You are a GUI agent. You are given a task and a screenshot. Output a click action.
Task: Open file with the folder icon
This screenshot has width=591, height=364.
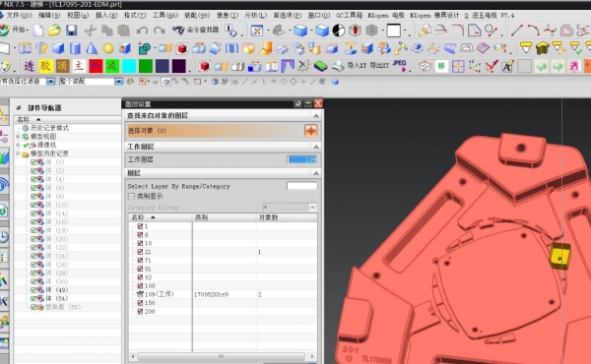(x=54, y=30)
